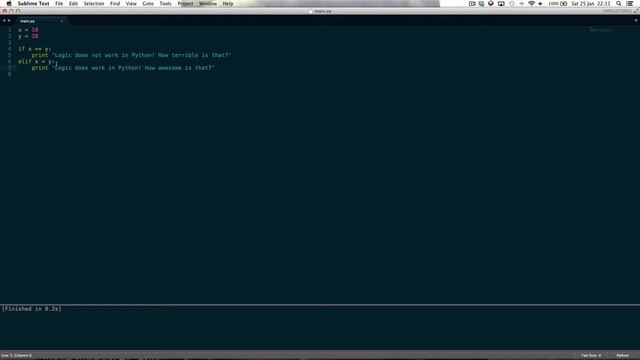Click the Tab Size selector in status bar
The image size is (640, 360).
[591, 356]
